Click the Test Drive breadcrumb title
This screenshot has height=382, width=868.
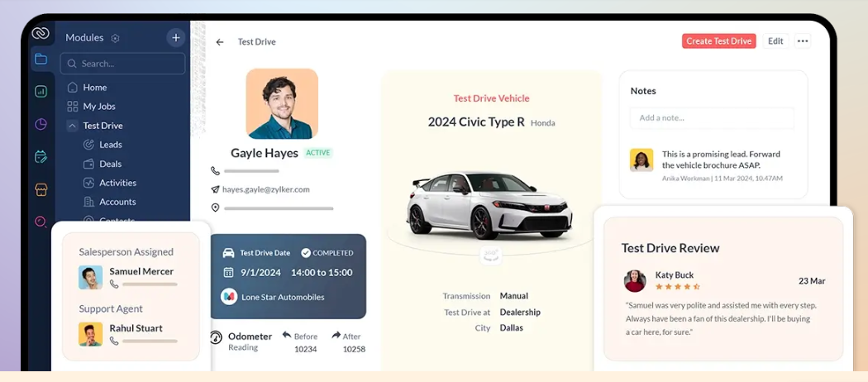click(x=257, y=42)
